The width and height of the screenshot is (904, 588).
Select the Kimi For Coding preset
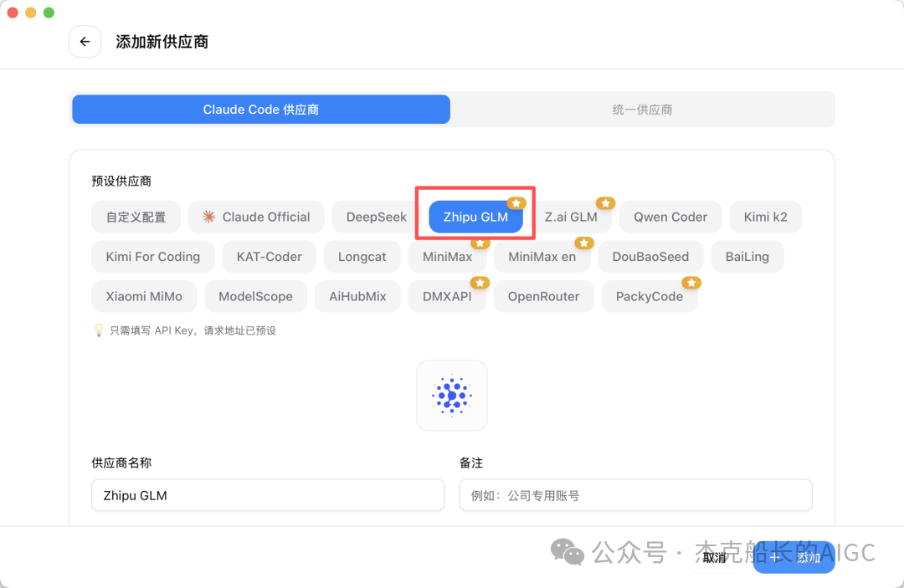[153, 257]
